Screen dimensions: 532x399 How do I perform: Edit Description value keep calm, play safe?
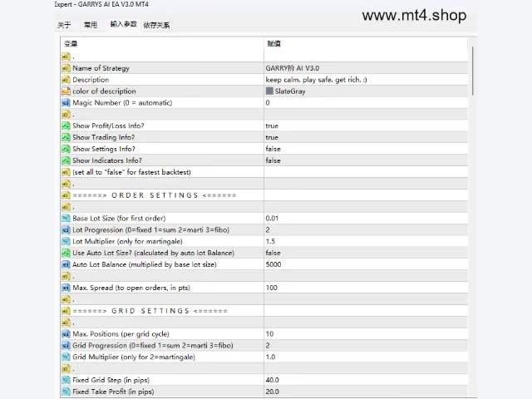[316, 80]
